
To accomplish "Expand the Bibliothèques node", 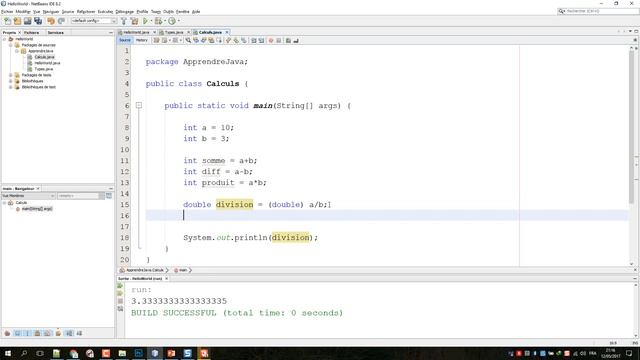I will [11, 81].
